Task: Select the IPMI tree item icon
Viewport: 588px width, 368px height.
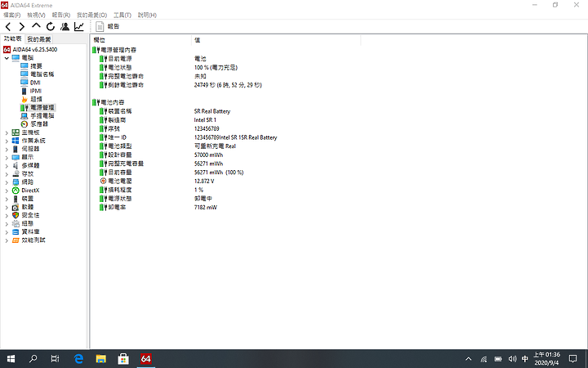Action: point(24,91)
